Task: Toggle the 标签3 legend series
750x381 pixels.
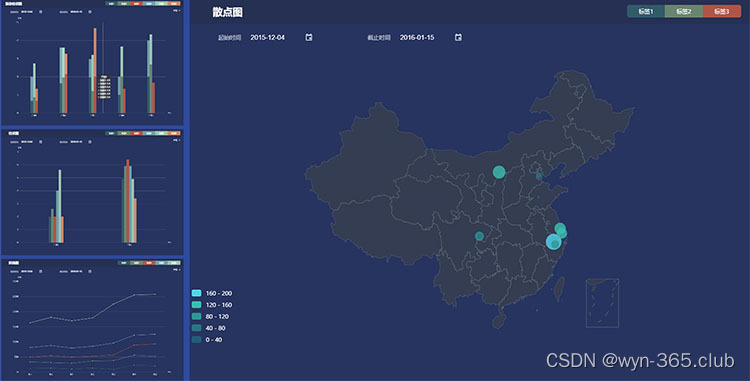Action: pyautogui.click(x=722, y=11)
